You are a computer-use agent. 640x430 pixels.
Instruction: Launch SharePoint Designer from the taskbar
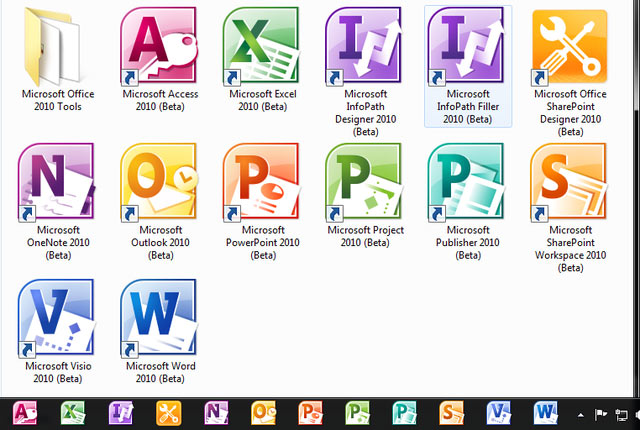pos(169,413)
